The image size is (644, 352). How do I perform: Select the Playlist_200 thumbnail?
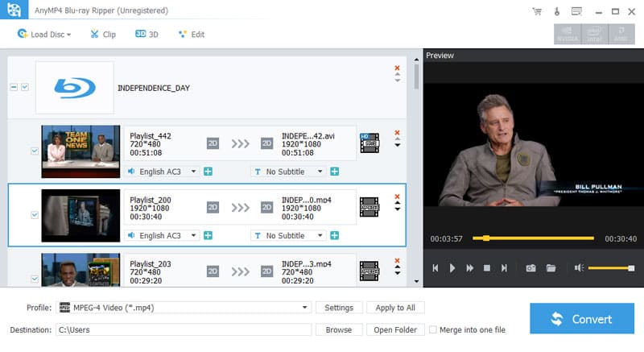pyautogui.click(x=81, y=216)
